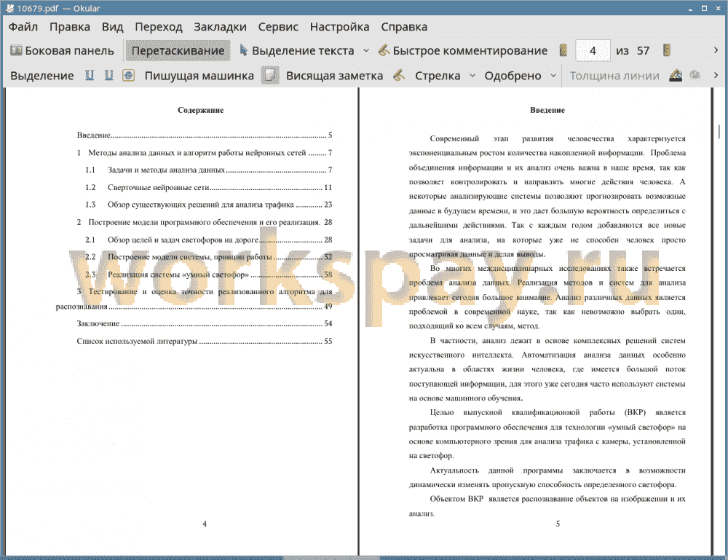
Task: Minimize the Okular window
Action: (690, 8)
